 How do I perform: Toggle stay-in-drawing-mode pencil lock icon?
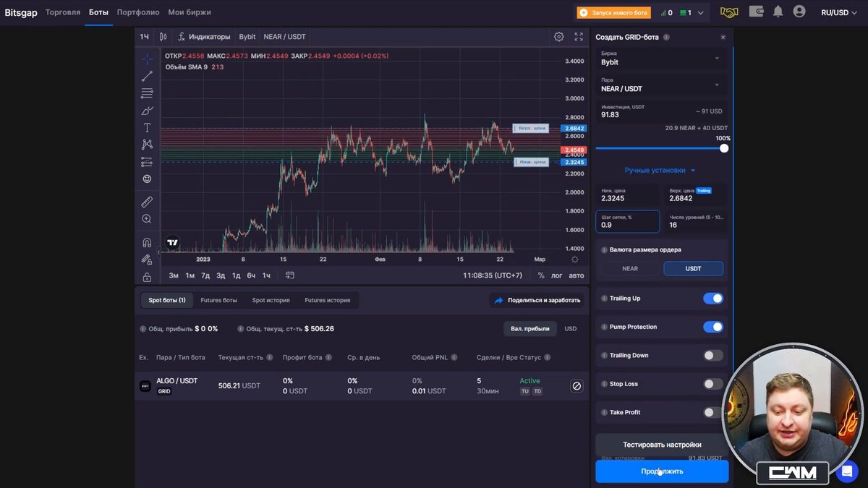147,260
